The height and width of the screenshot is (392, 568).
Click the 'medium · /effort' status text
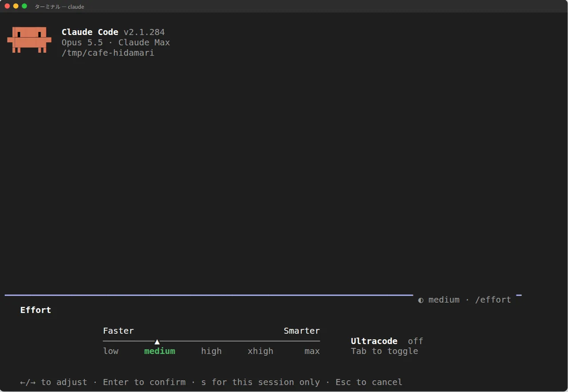pyautogui.click(x=469, y=300)
